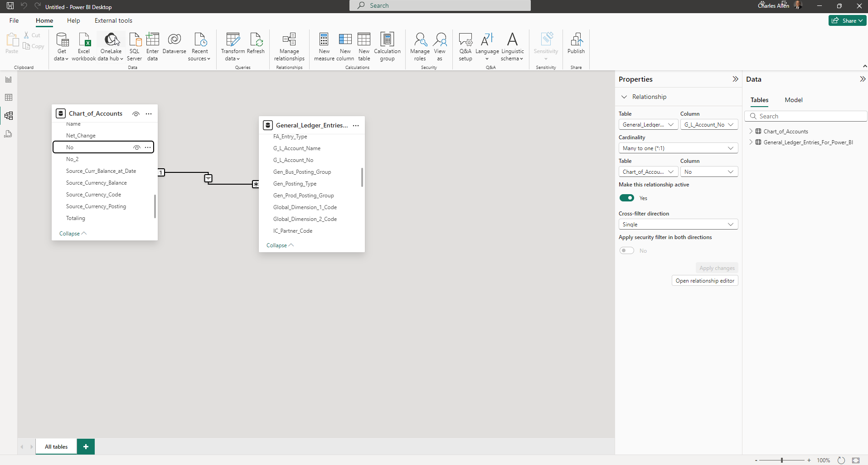
Task: Hide the No column with eye icon
Action: [136, 147]
